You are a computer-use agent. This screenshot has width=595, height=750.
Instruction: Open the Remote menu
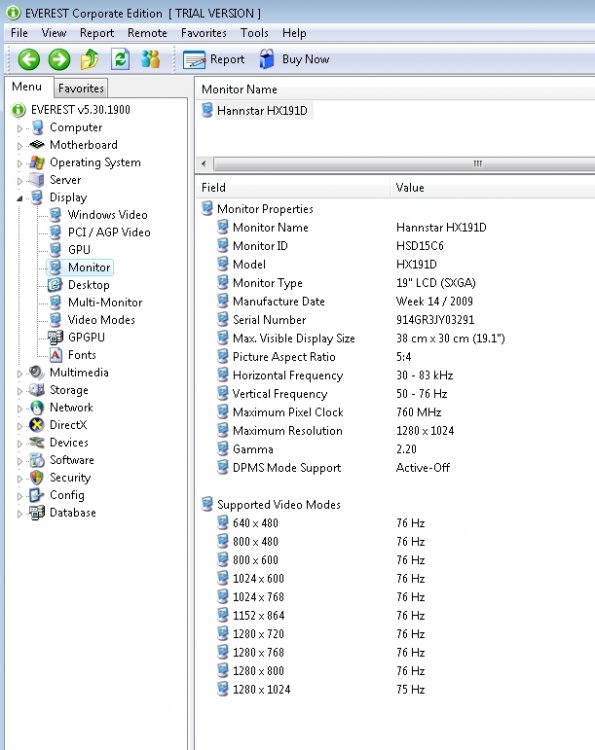(147, 33)
